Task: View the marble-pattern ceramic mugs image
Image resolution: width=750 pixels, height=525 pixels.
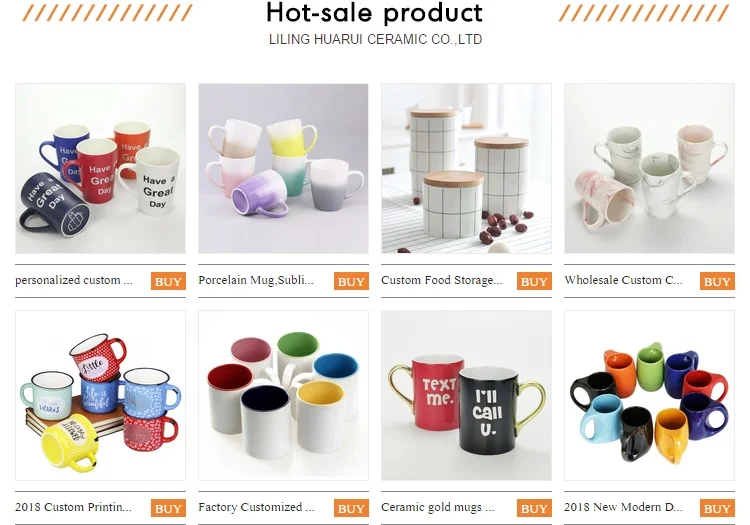Action: tap(649, 168)
